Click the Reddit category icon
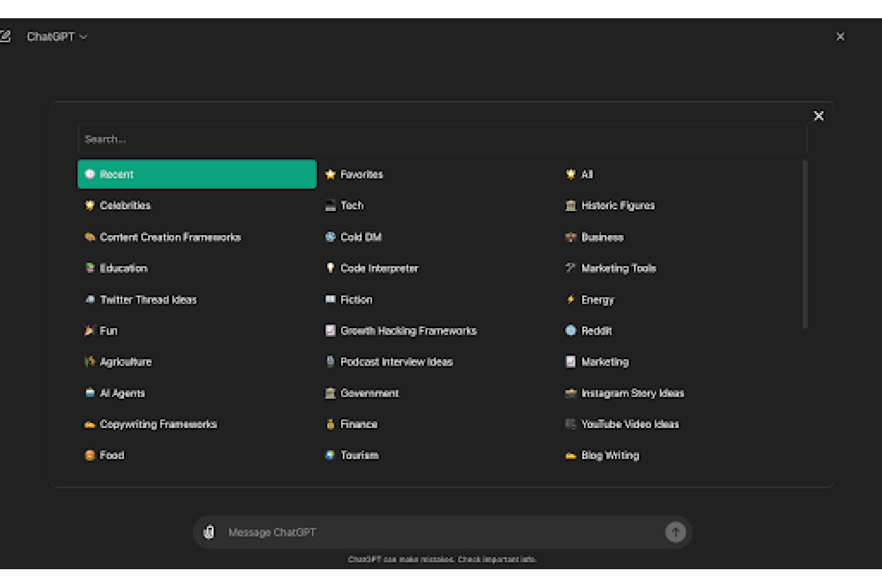 (570, 330)
